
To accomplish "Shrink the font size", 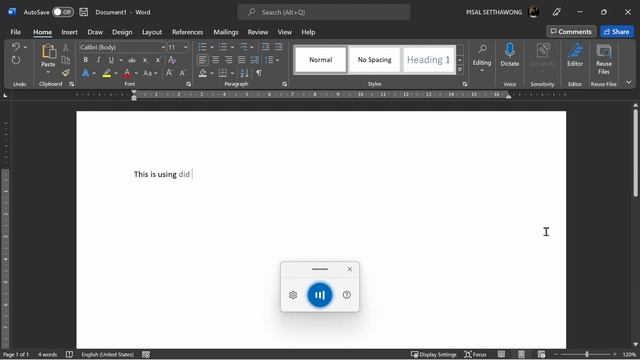I will point(182,73).
